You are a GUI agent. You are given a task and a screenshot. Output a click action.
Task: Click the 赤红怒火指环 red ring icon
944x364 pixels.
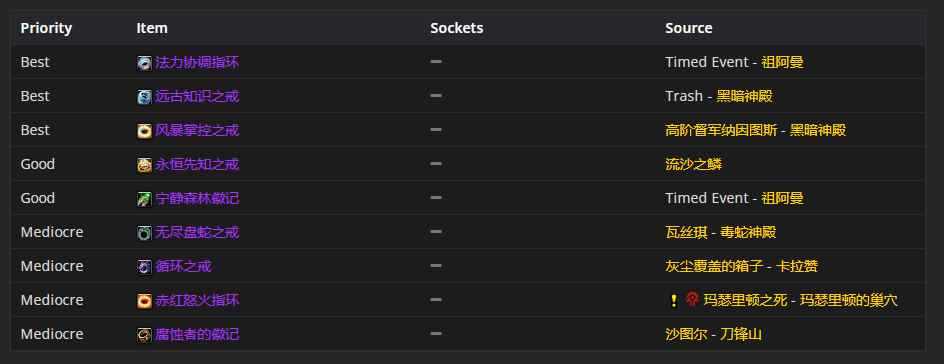pos(144,301)
